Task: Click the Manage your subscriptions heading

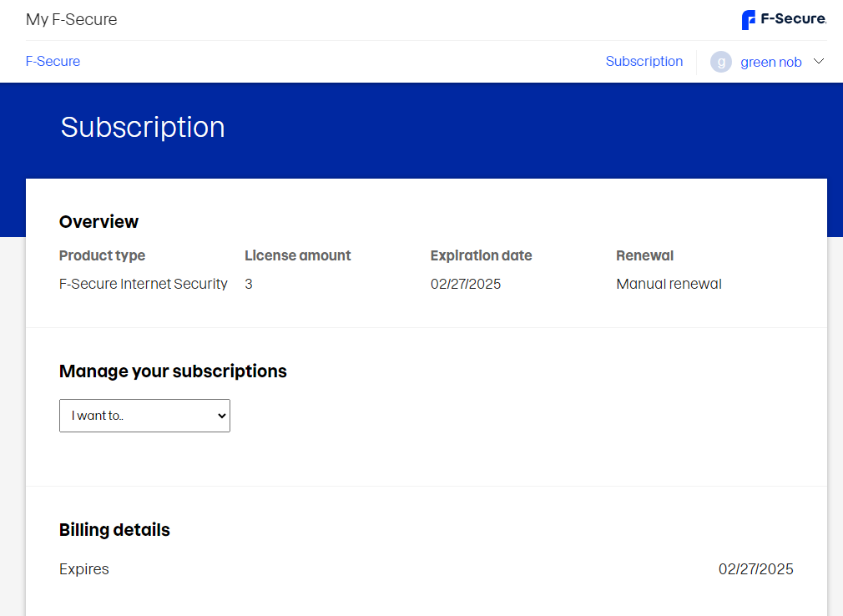Action: click(173, 371)
